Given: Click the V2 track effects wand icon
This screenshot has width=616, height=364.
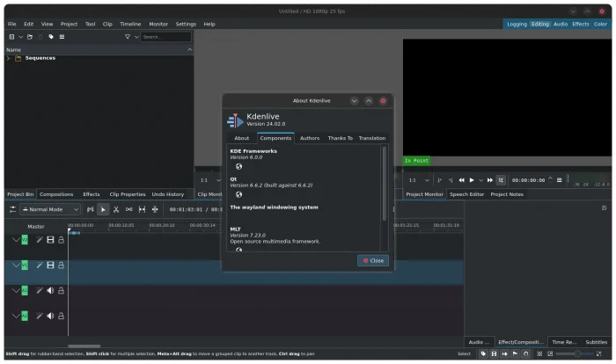Looking at the screenshot, I should click(39, 240).
